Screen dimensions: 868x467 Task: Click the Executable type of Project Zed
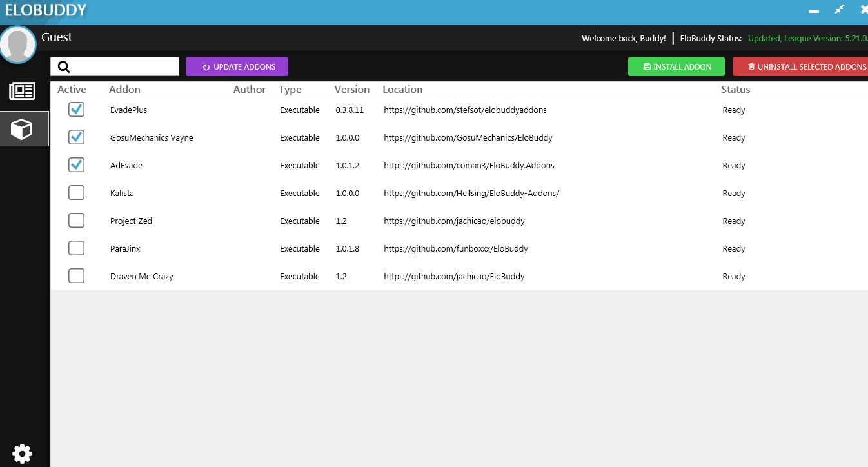pos(300,221)
